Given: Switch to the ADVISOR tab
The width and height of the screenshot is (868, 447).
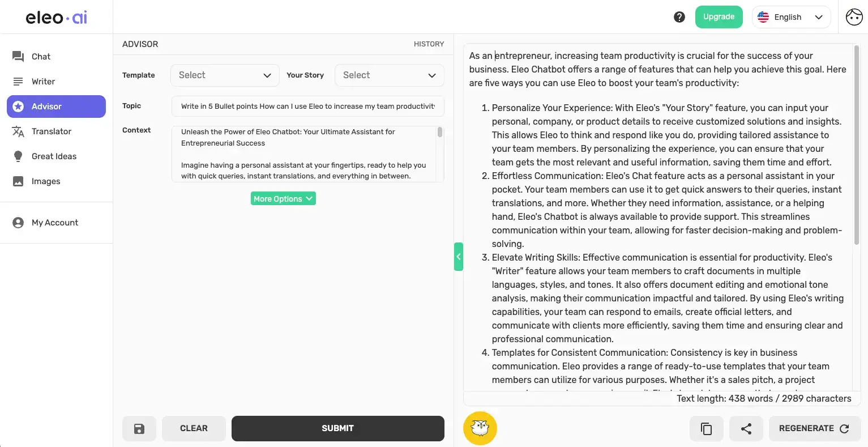Looking at the screenshot, I should 140,44.
